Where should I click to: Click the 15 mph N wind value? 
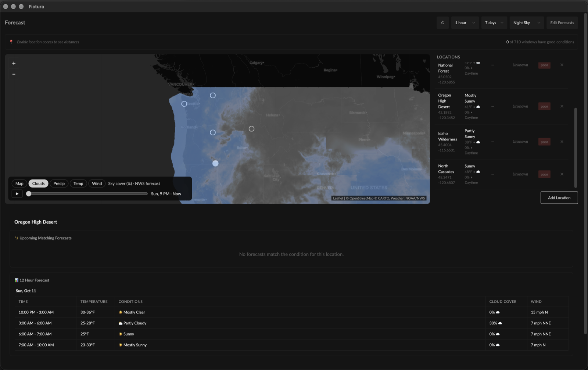[539, 312]
